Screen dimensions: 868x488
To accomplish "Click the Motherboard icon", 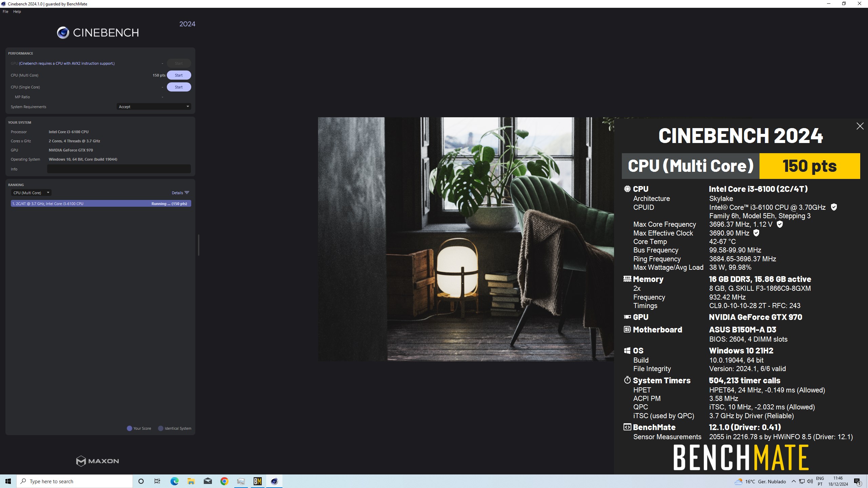I will click(627, 329).
